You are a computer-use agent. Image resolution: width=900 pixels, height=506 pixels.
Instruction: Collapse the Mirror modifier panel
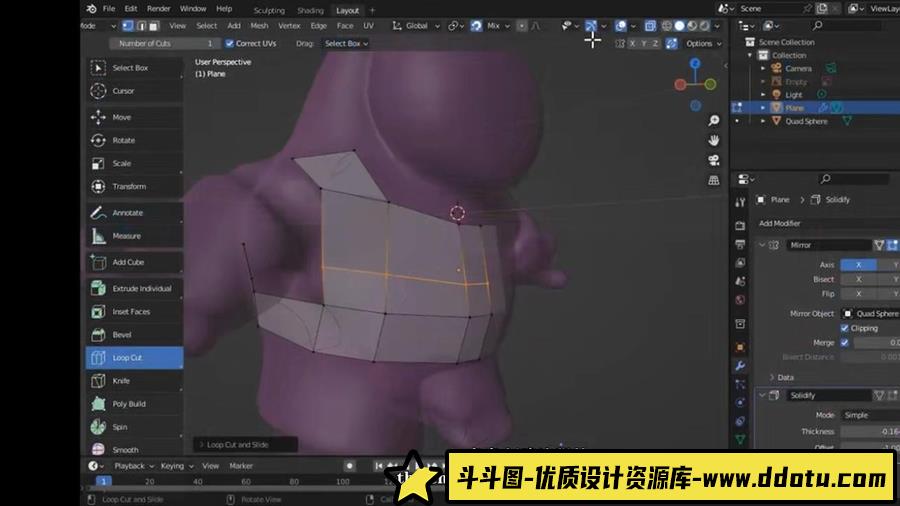pos(762,245)
